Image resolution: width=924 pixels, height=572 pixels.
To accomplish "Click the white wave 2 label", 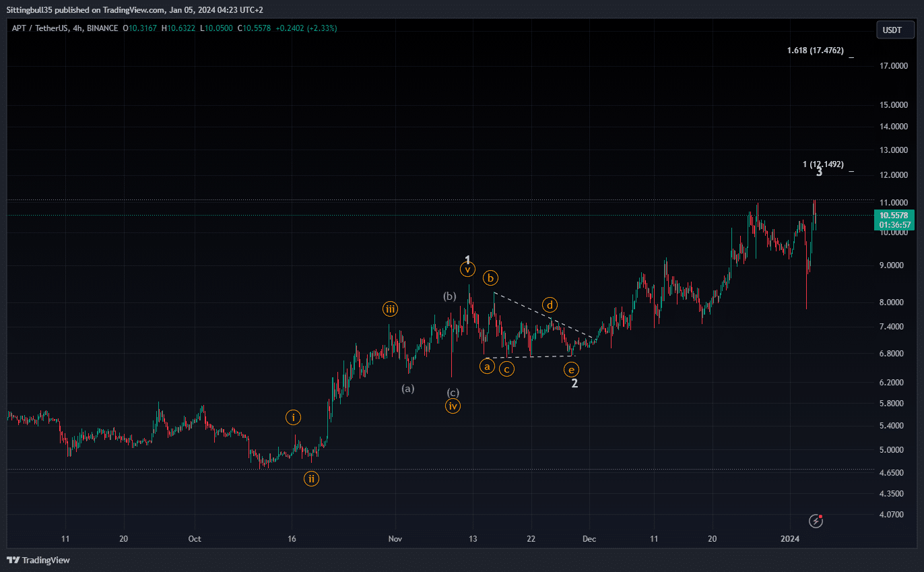I will click(x=574, y=383).
